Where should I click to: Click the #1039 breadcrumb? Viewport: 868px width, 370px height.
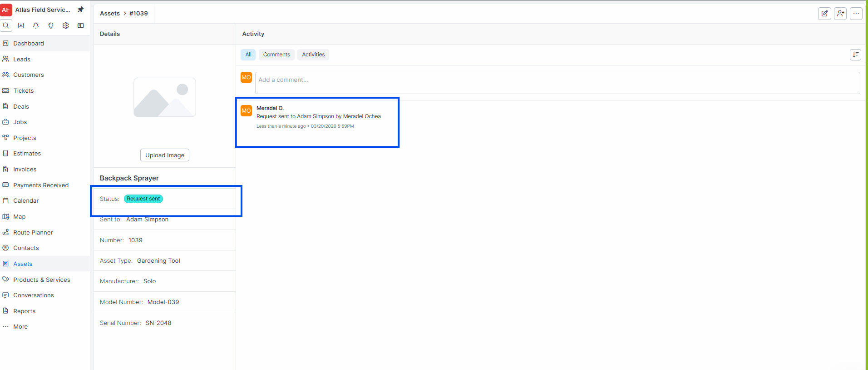click(138, 13)
